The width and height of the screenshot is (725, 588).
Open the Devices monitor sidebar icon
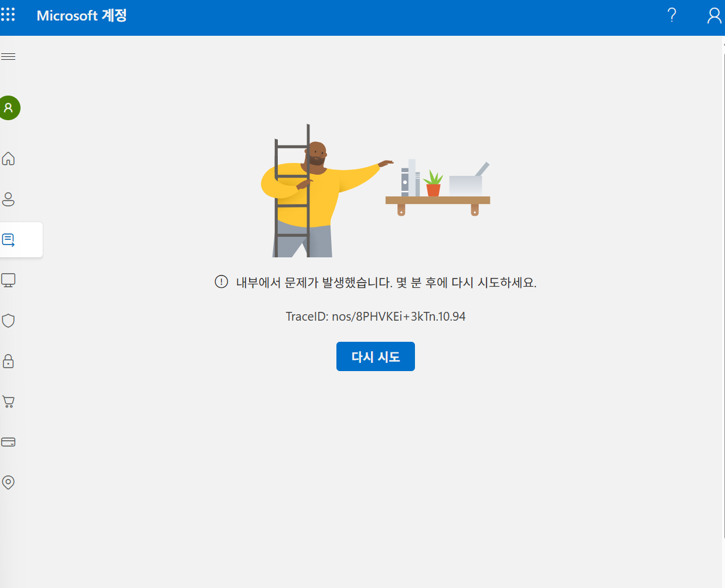(8, 280)
